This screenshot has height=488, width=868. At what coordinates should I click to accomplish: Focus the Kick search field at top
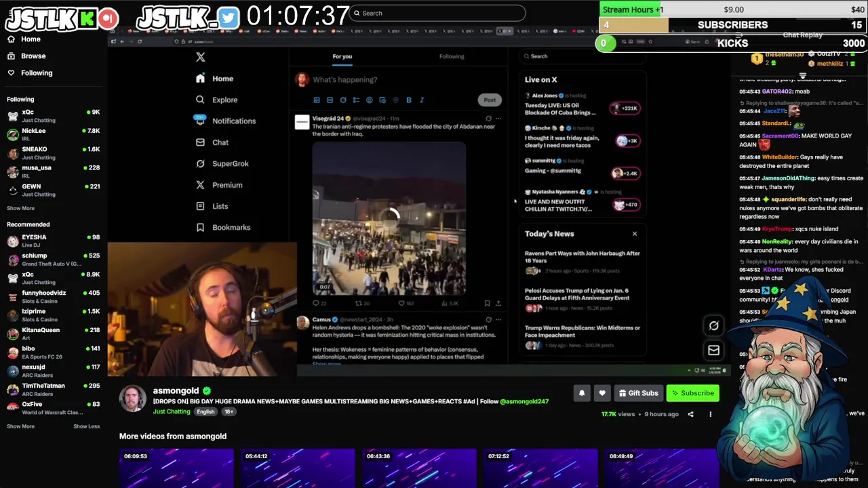tap(437, 13)
